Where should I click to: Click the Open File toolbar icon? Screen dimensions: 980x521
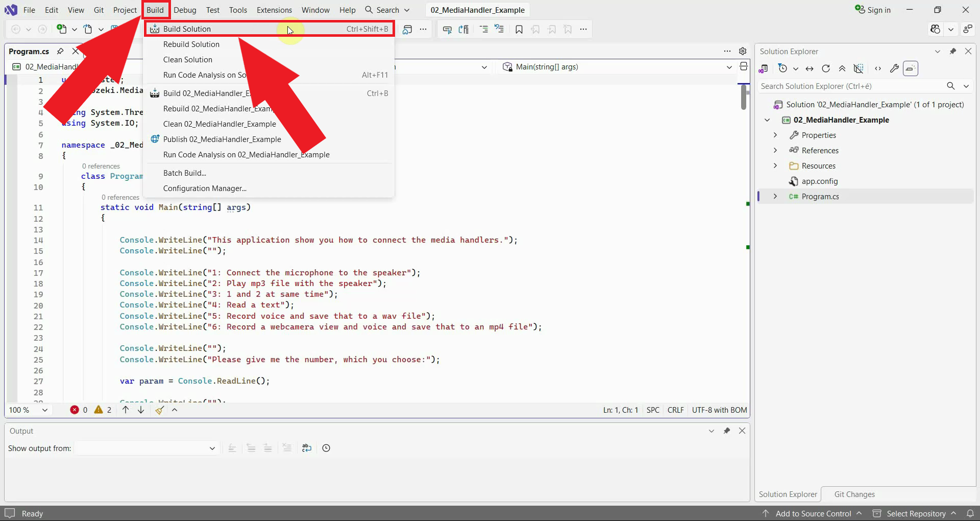tap(88, 29)
